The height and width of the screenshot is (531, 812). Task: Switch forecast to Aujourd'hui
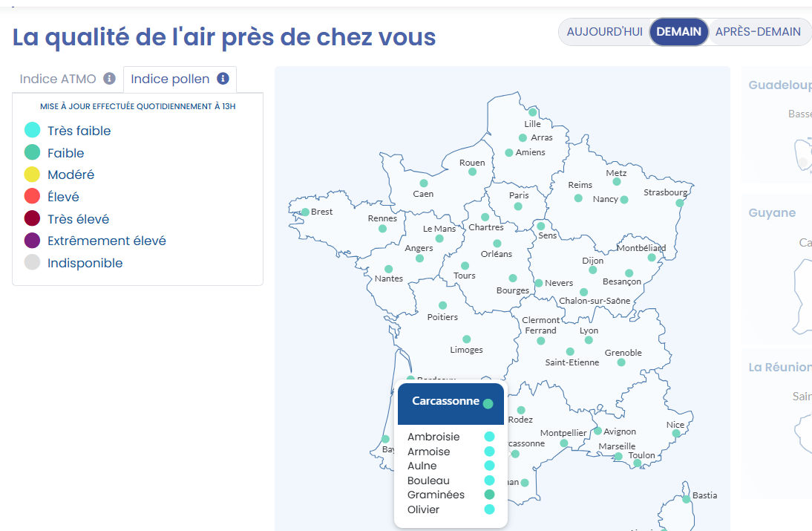pos(604,32)
